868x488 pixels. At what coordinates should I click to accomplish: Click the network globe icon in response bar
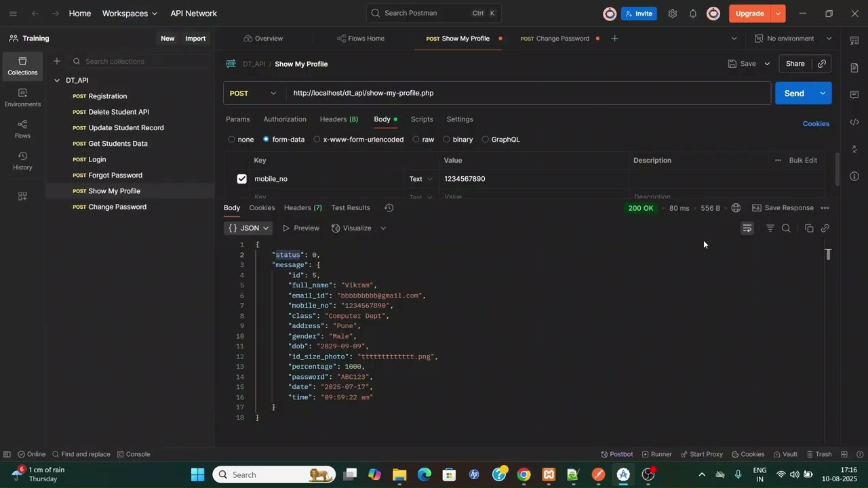click(x=736, y=208)
